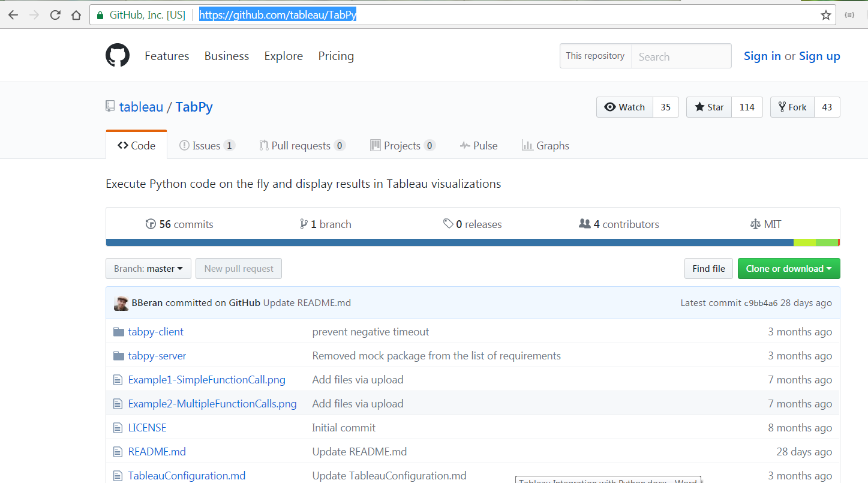This screenshot has width=868, height=483.
Task: Open the tabpy-server folder link
Action: 157,356
